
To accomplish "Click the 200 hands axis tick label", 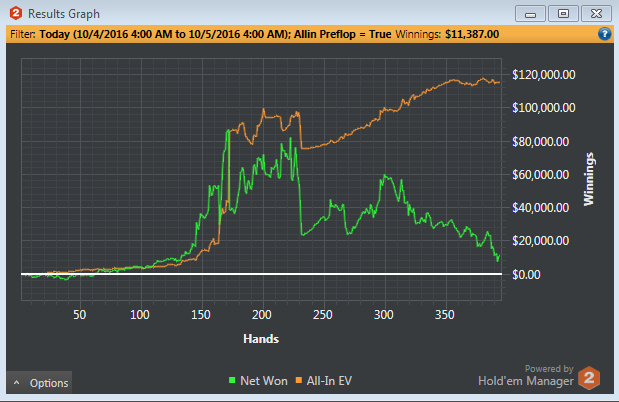I will point(262,315).
